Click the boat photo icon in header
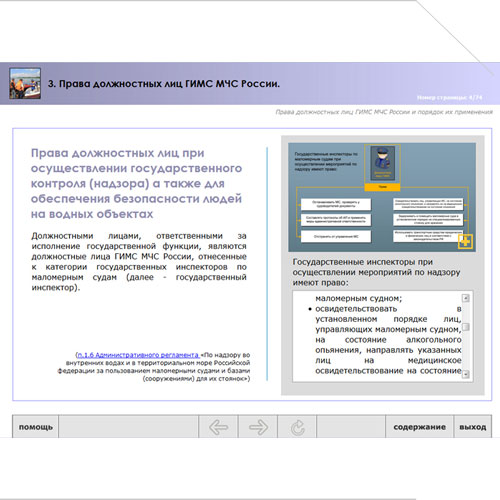The image size is (500, 500). [x=25, y=83]
